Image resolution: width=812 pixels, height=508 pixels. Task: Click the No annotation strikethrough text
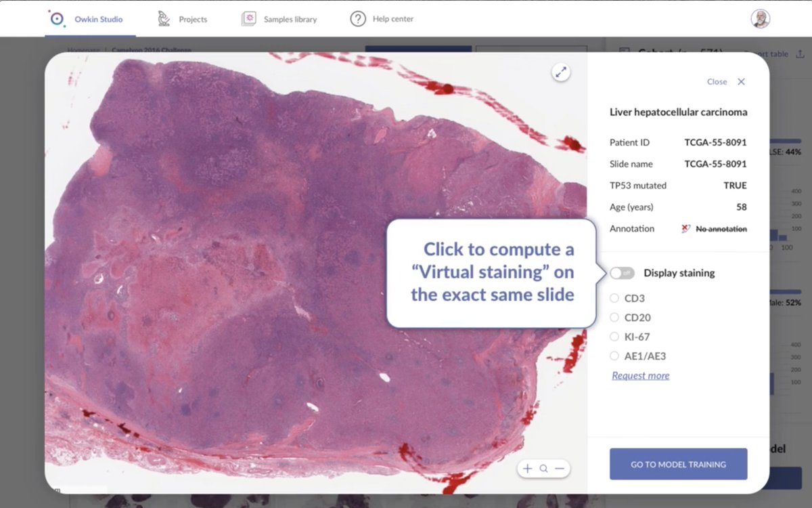point(721,229)
